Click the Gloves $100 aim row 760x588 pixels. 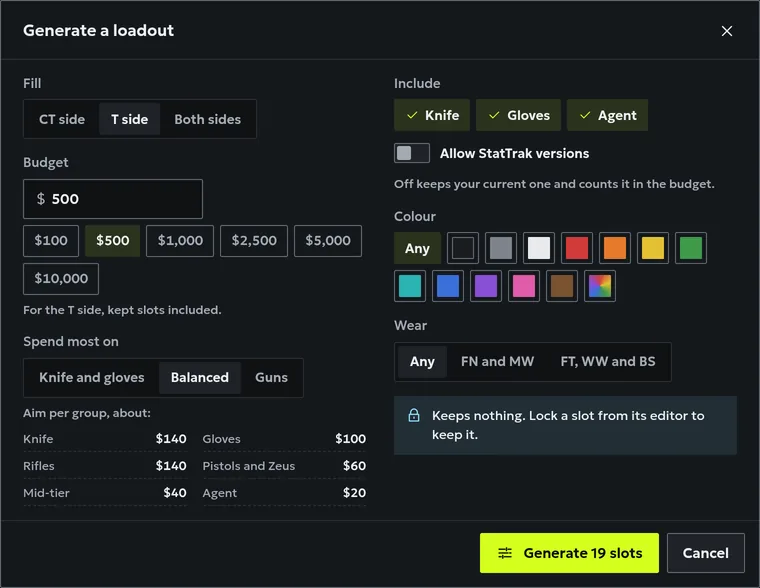click(x=284, y=439)
